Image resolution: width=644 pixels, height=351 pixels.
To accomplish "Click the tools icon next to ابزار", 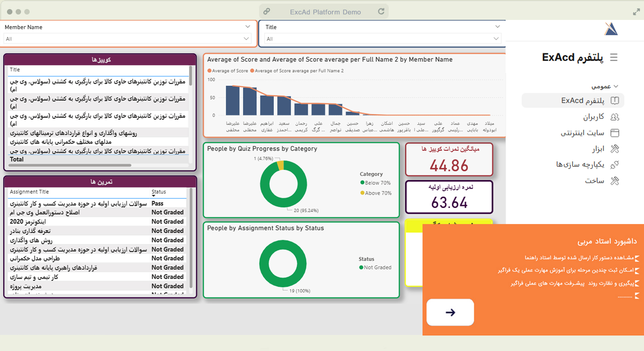I will point(615,149).
